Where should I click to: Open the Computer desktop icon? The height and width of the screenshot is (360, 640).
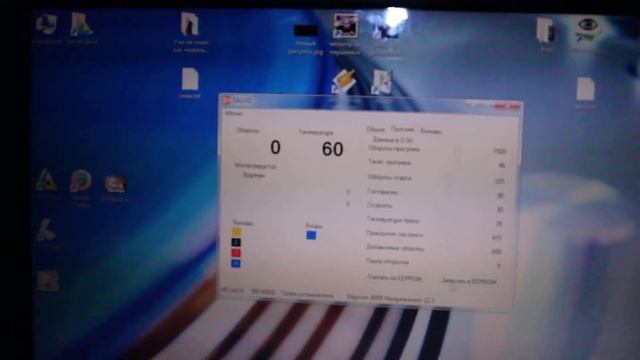tap(46, 24)
